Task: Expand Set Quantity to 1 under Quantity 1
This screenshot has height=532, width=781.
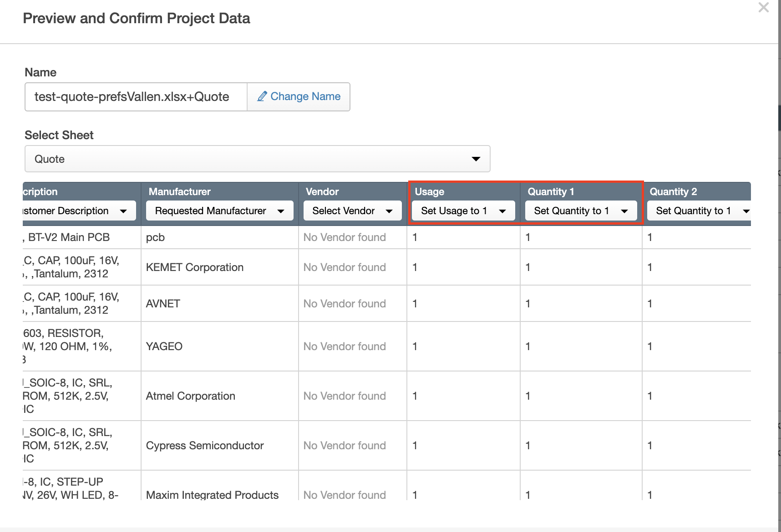Action: point(581,211)
